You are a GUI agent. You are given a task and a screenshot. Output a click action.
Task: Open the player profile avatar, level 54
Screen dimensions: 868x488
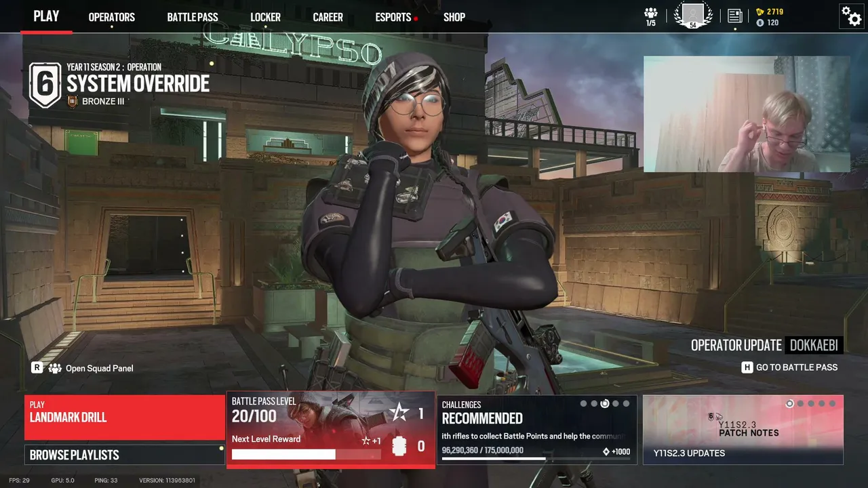[693, 15]
